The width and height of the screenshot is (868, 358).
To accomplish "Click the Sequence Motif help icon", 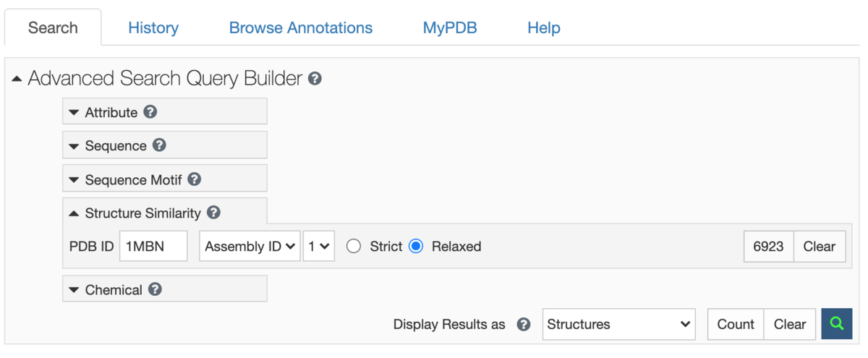I will pyautogui.click(x=194, y=179).
